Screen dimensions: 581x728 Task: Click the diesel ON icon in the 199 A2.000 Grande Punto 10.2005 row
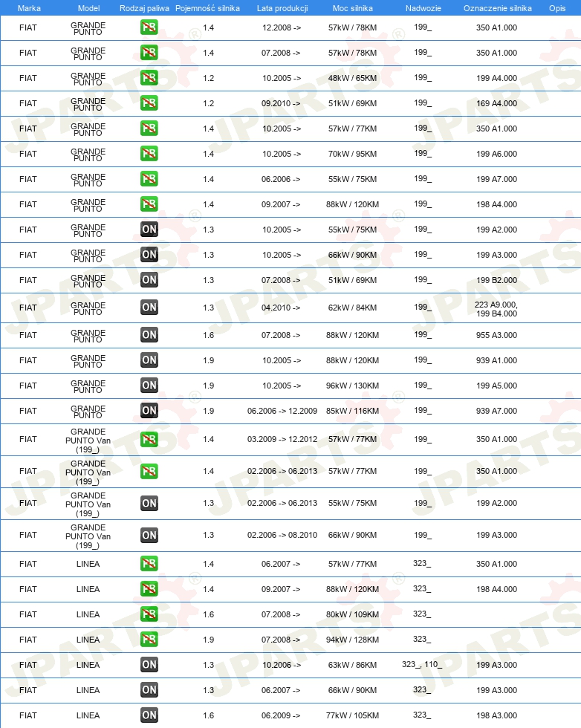point(149,230)
